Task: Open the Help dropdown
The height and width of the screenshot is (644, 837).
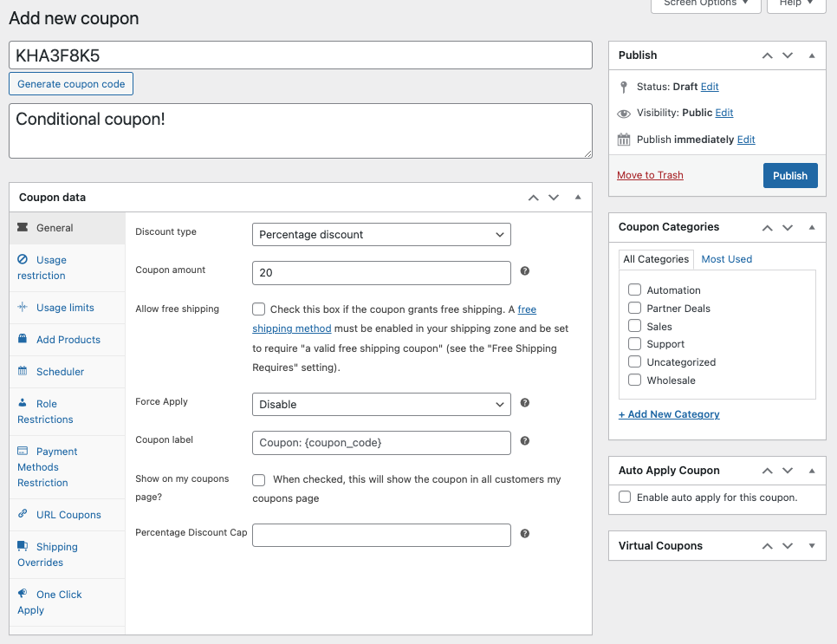Action: coord(796,4)
